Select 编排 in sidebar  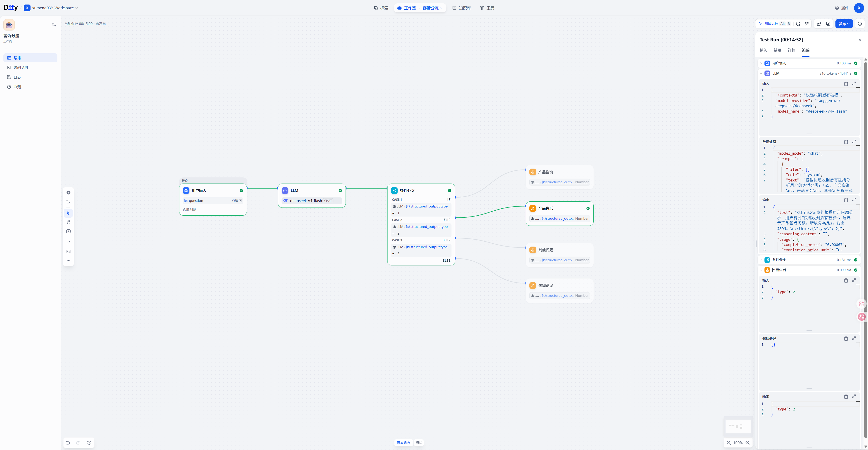30,58
